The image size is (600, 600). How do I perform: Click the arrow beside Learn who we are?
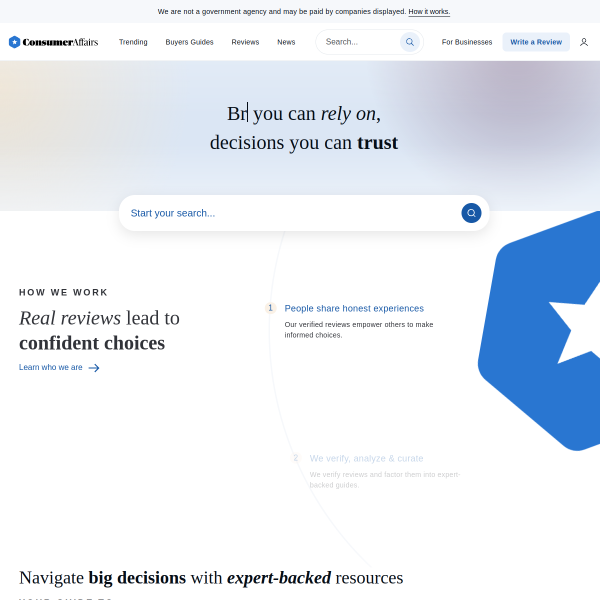pyautogui.click(x=94, y=368)
